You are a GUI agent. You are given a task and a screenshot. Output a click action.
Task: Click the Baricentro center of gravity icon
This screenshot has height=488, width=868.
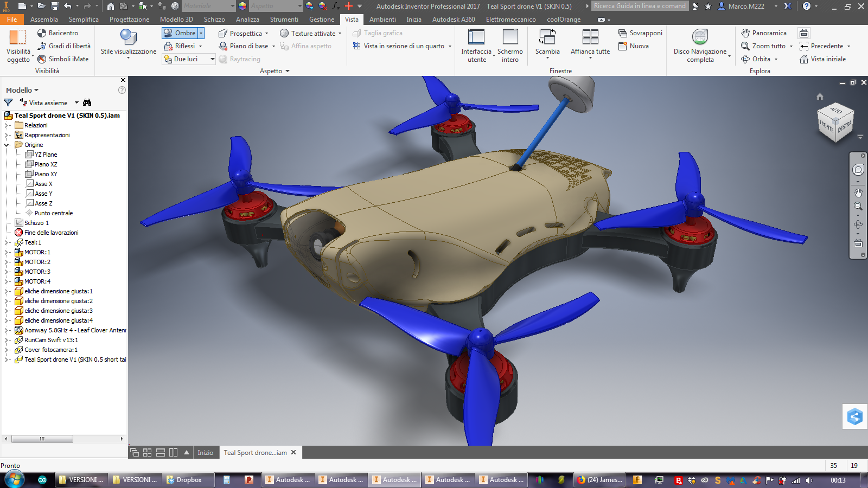[42, 33]
